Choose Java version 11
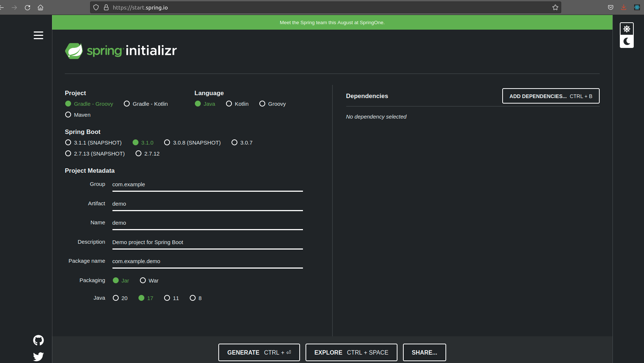This screenshot has width=644, height=363. (x=171, y=298)
